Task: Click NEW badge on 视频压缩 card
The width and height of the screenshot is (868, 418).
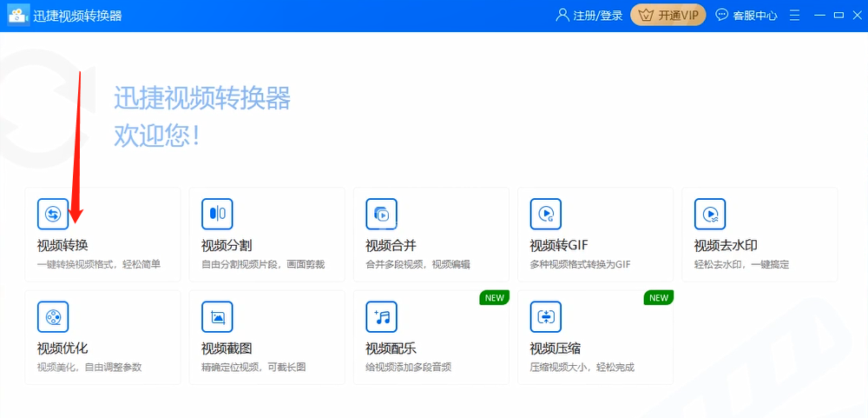Action: [x=659, y=298]
